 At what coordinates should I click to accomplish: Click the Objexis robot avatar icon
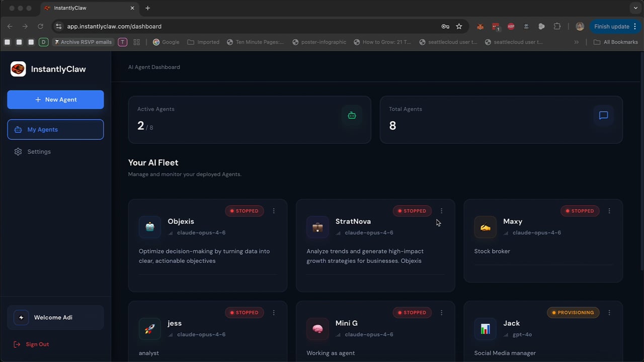150,227
